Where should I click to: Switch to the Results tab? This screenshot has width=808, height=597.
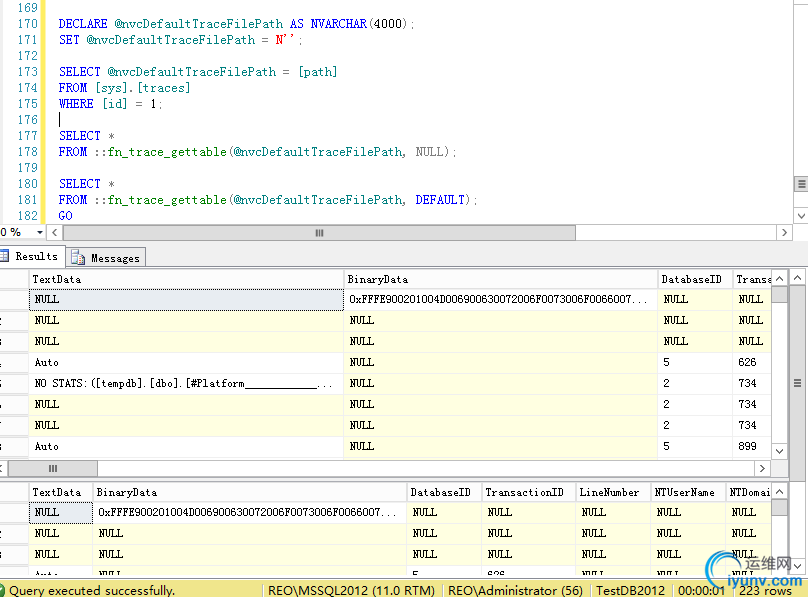tap(32, 257)
